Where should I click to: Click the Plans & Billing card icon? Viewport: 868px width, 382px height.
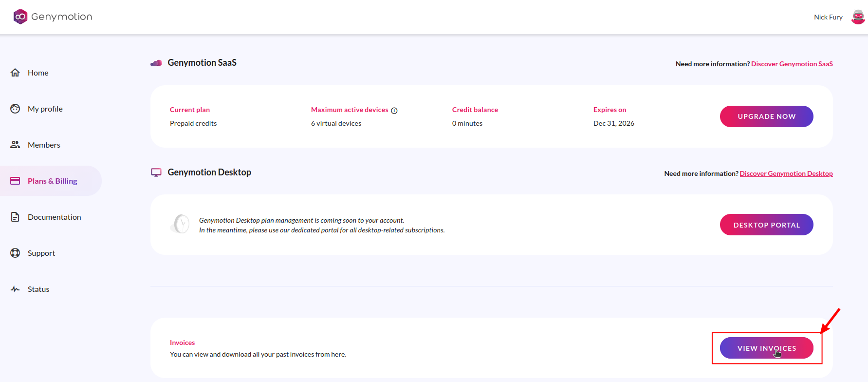[x=15, y=181]
